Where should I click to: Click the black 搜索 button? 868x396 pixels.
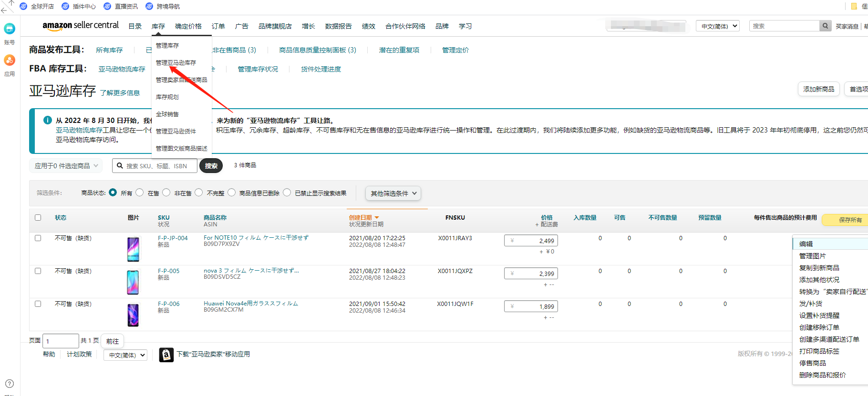pos(211,166)
